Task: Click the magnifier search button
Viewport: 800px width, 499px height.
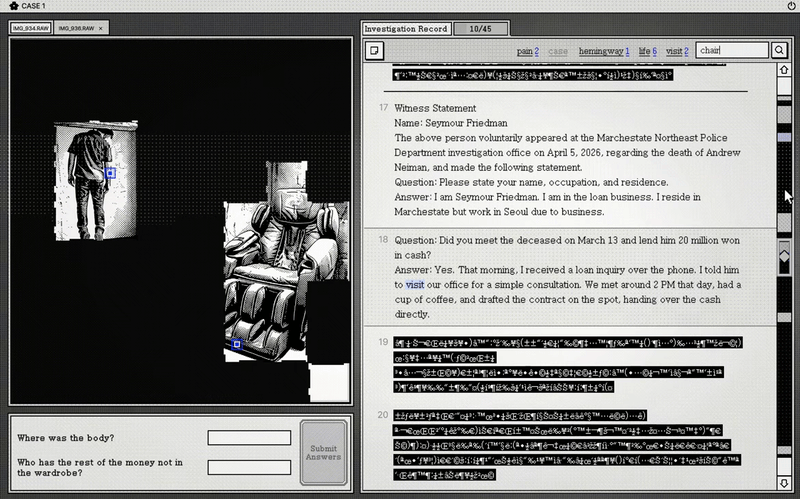Action: 779,50
